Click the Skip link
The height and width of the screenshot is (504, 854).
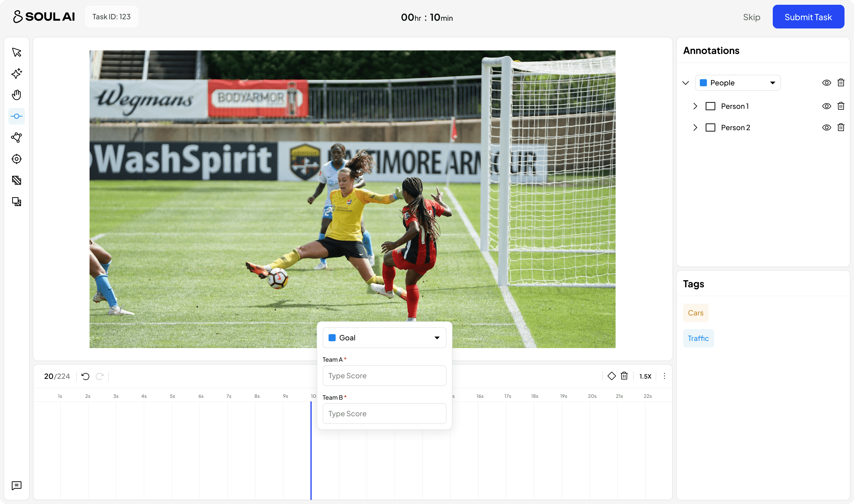click(x=751, y=17)
